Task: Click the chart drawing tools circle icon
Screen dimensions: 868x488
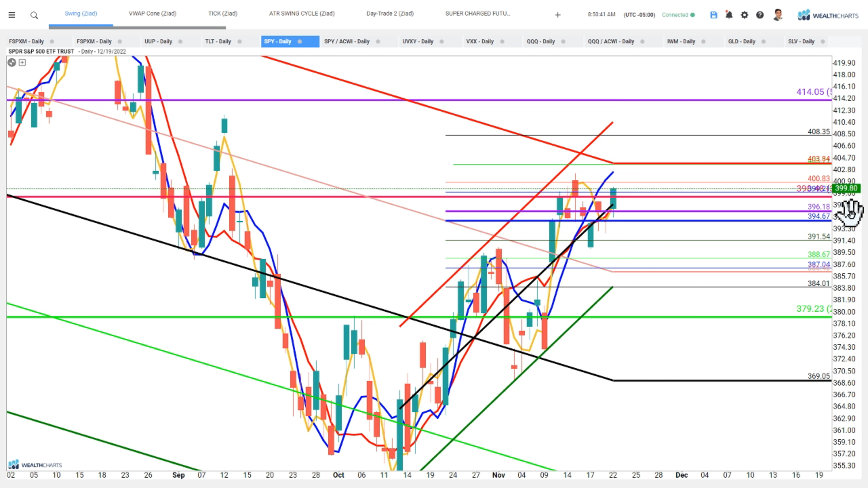Action: (12, 62)
